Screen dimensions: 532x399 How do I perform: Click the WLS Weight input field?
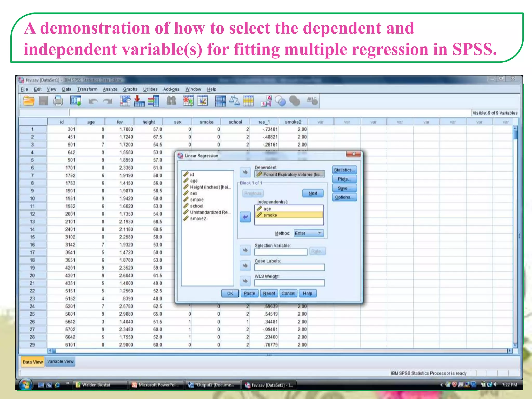(x=290, y=283)
